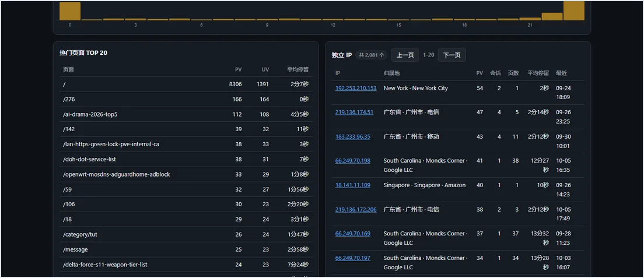This screenshot has height=278, width=644.
Task: Select the /category/tut page row
Action: tap(186, 234)
